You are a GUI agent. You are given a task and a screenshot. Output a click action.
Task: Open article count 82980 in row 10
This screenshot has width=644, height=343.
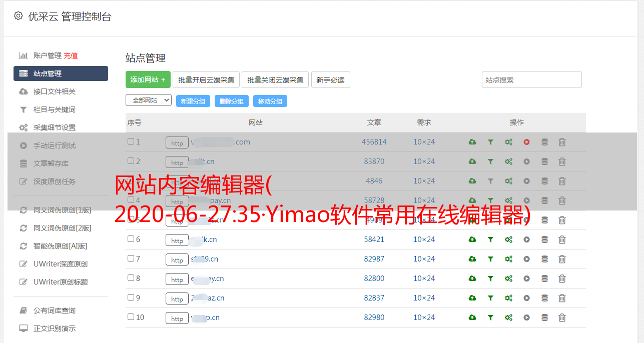click(374, 317)
